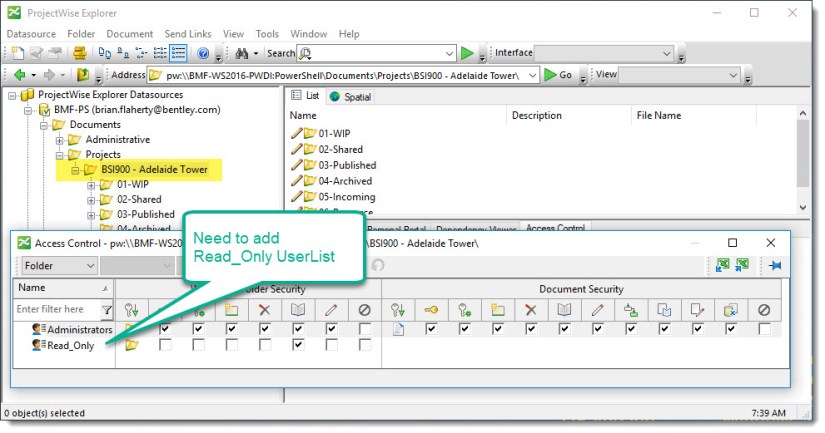Switch to the Details view icon
The image size is (825, 433).
tap(178, 53)
